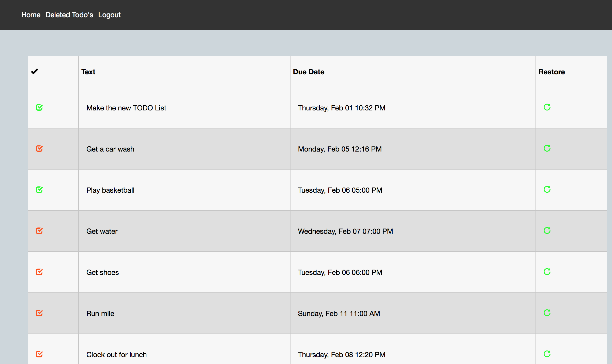Toggle the 'Get shoes' completion checkbox
Viewport: 612px width, 364px height.
pyautogui.click(x=39, y=272)
